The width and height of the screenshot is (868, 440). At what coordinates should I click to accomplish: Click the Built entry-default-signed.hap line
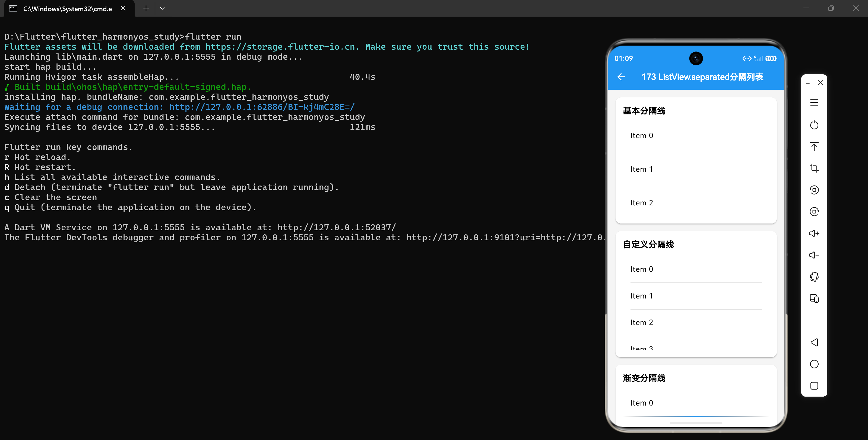[127, 87]
